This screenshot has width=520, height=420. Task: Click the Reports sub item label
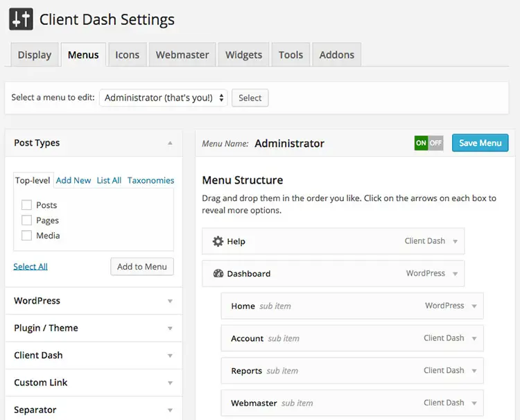click(246, 371)
